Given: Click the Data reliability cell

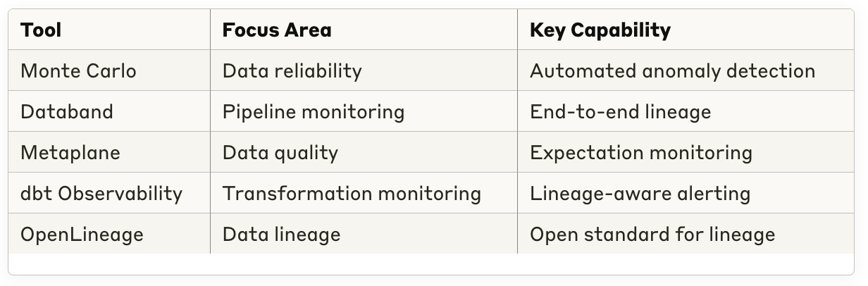Looking at the screenshot, I should pos(292,71).
